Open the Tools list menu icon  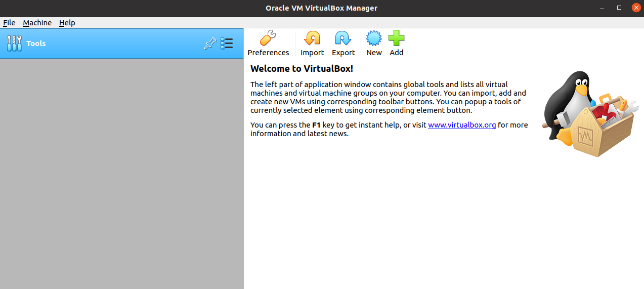pos(227,44)
